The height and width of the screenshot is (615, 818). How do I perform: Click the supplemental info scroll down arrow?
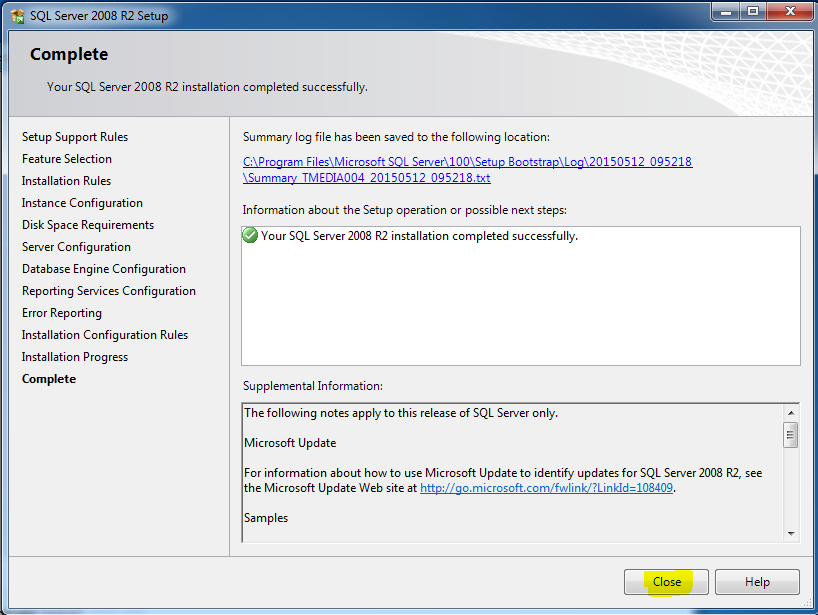click(791, 534)
